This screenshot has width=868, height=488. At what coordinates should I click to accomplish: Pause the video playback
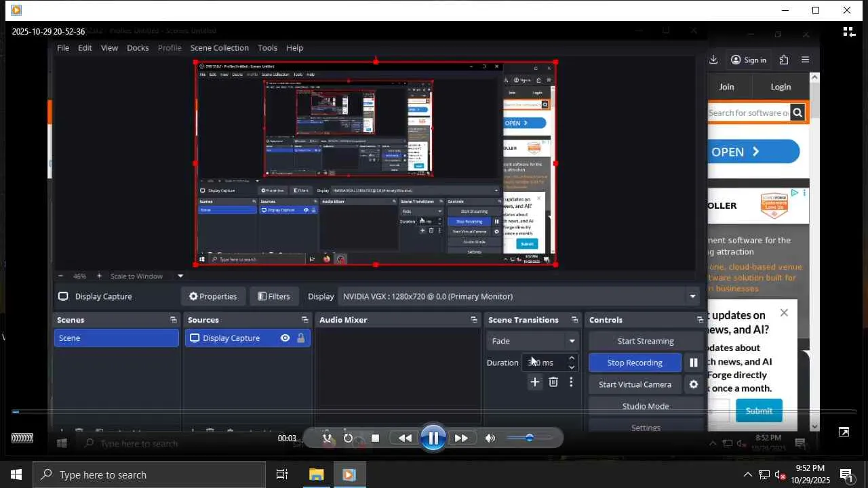click(x=433, y=438)
